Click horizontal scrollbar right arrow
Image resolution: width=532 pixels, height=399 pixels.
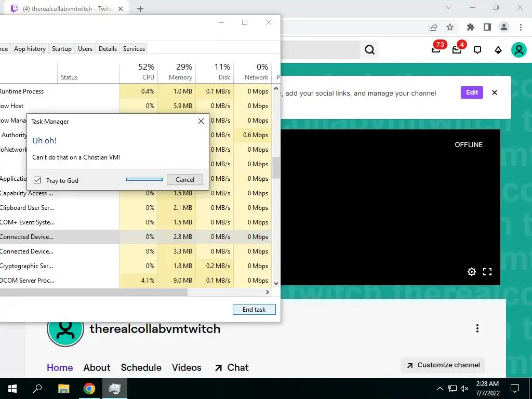tap(268, 292)
